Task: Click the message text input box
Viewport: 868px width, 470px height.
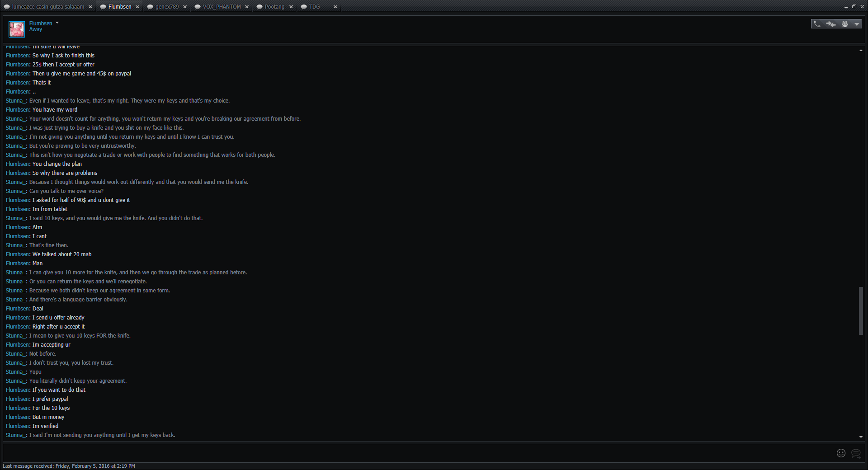Action: tap(416, 453)
